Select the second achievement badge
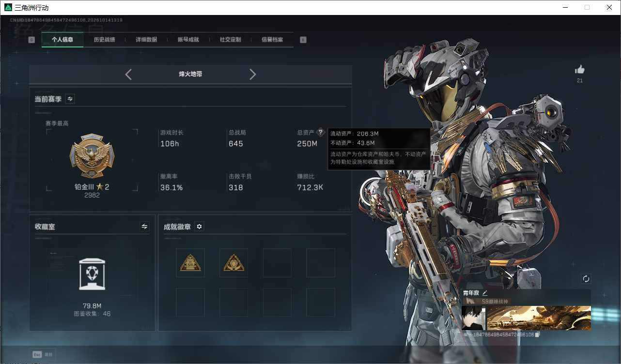Screen dimensions: 621x364 (233, 263)
